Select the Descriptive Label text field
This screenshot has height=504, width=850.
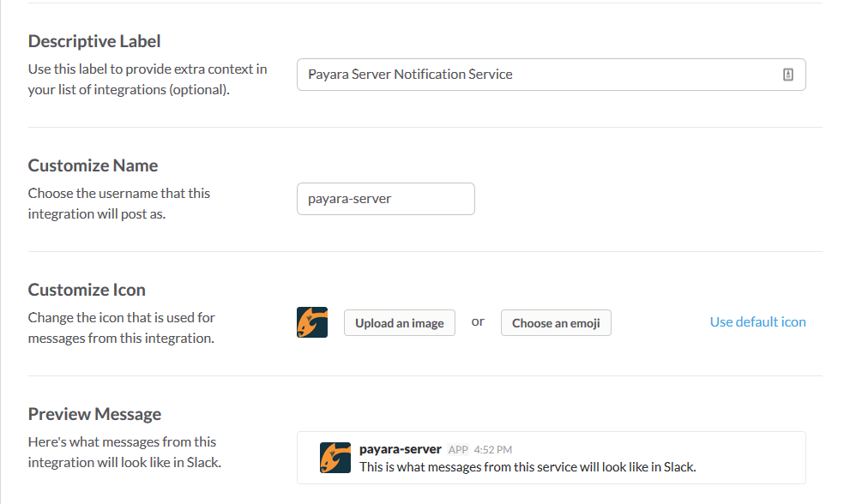(551, 75)
